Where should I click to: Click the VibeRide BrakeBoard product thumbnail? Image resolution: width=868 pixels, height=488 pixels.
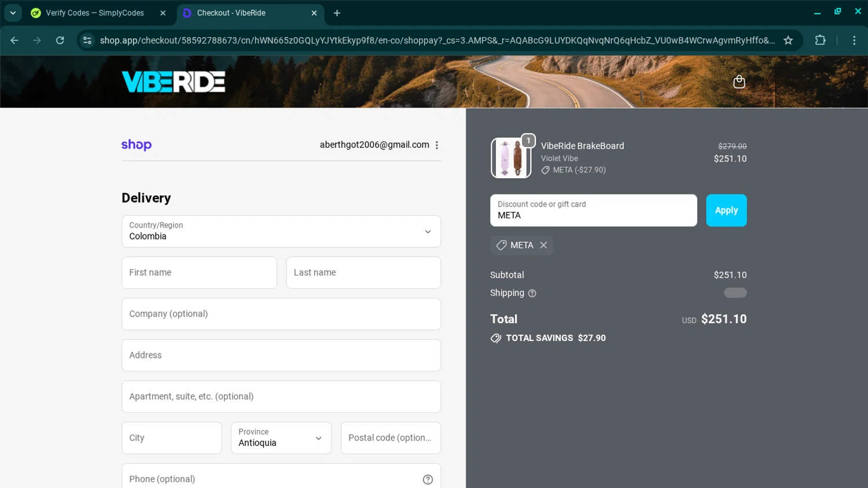tap(511, 158)
